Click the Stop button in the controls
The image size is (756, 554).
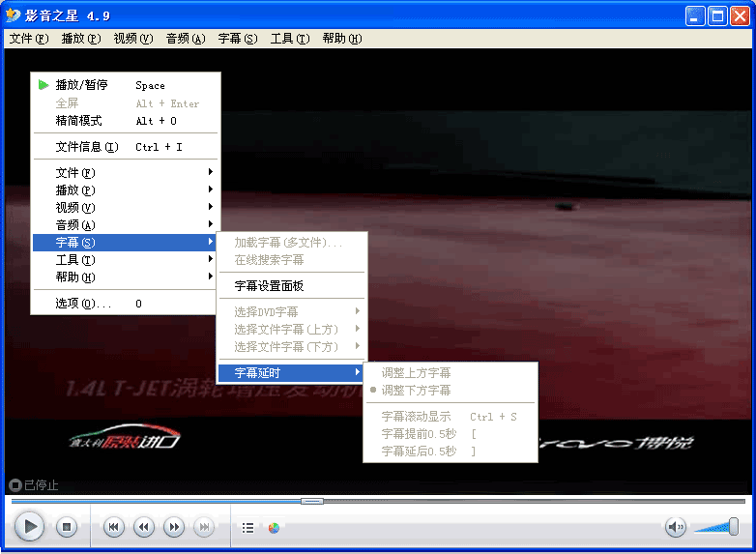[67, 527]
